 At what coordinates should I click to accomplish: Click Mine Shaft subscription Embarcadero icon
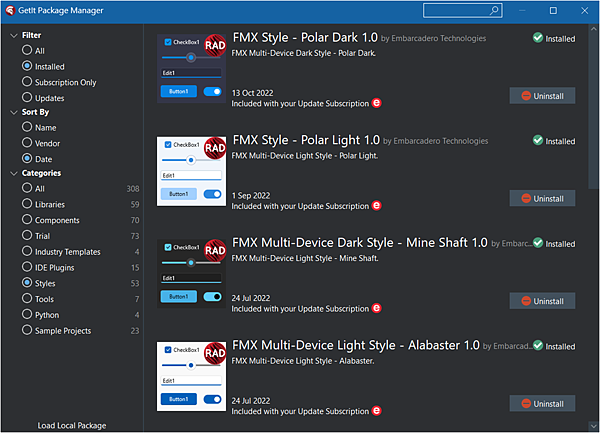(x=377, y=308)
